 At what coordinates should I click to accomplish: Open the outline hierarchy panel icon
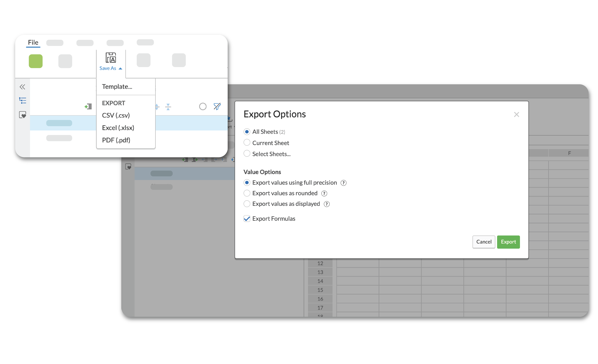pyautogui.click(x=22, y=100)
